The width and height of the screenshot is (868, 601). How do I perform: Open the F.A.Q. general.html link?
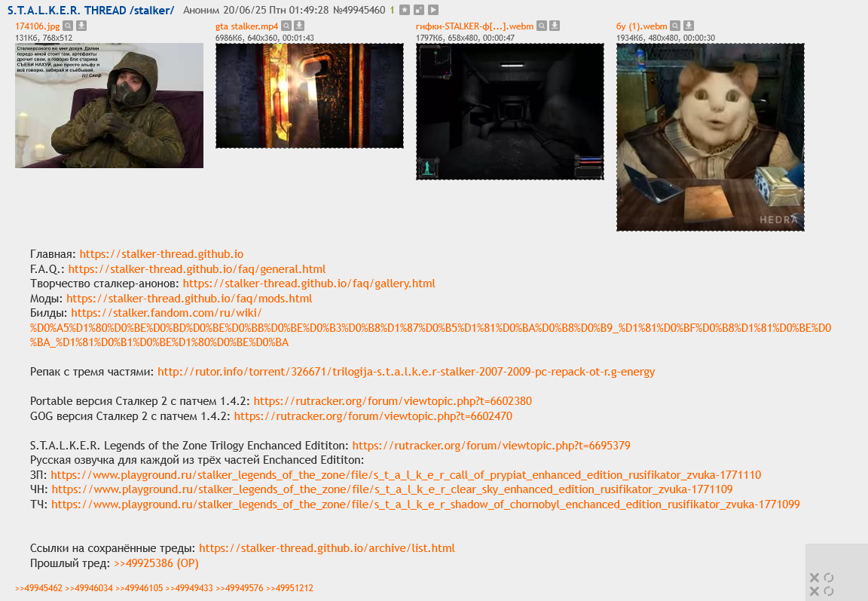point(197,269)
